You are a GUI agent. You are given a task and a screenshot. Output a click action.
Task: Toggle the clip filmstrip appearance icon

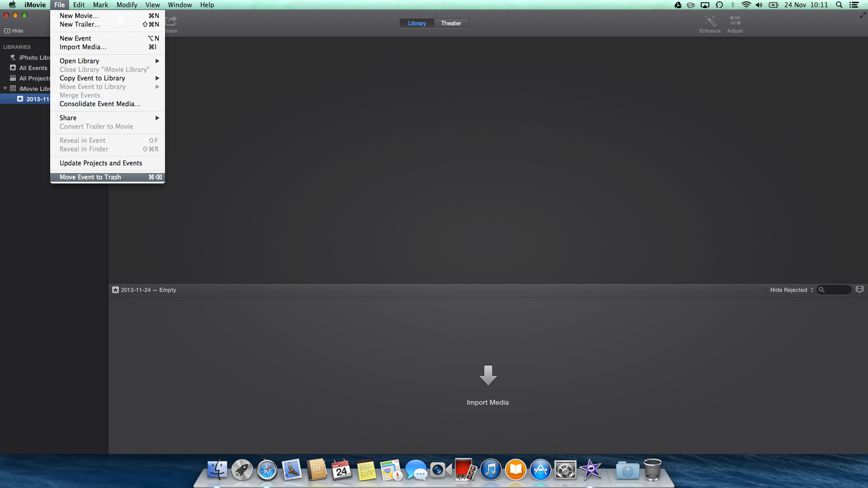pos(859,290)
